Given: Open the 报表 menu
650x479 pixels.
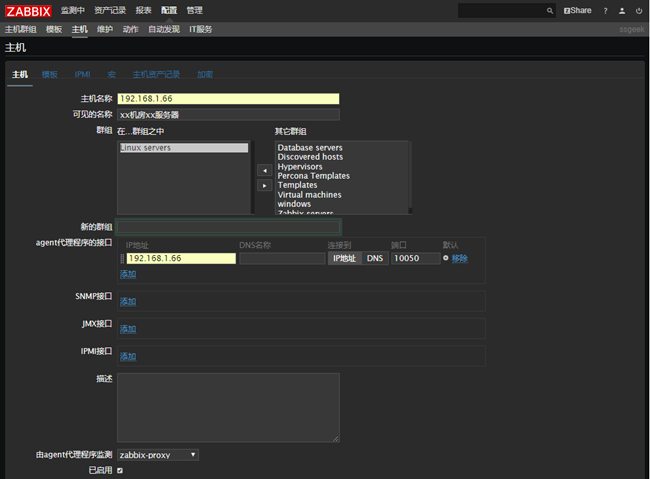Looking at the screenshot, I should pos(143,10).
